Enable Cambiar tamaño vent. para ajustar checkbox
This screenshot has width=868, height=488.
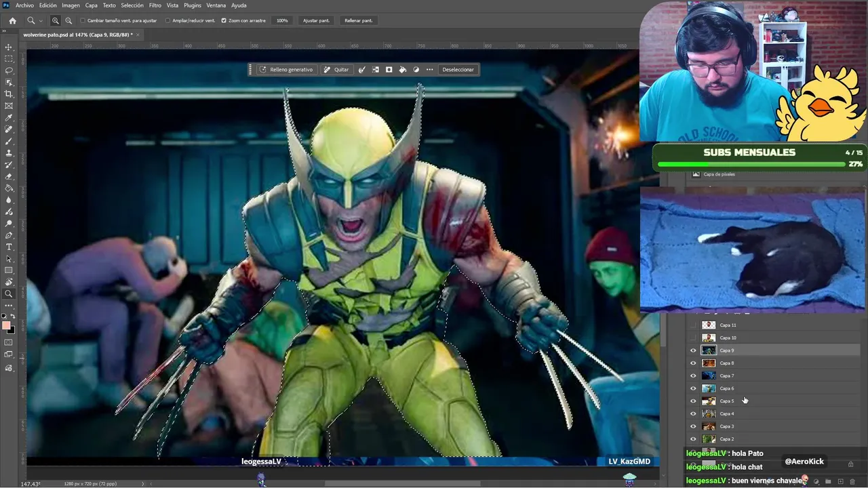(83, 20)
